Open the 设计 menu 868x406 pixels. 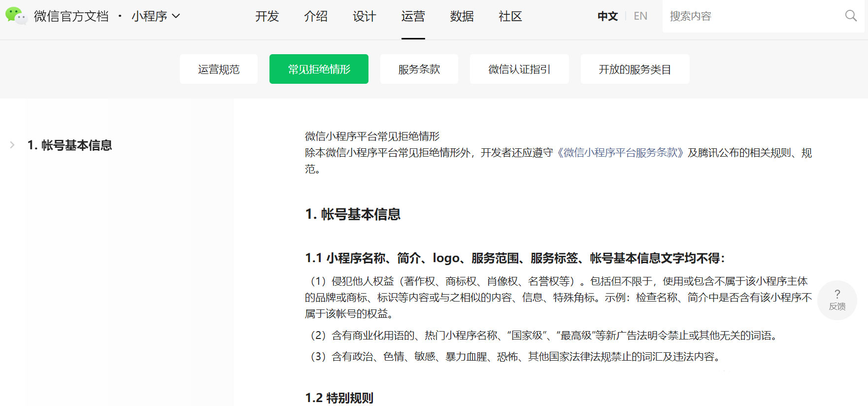365,16
